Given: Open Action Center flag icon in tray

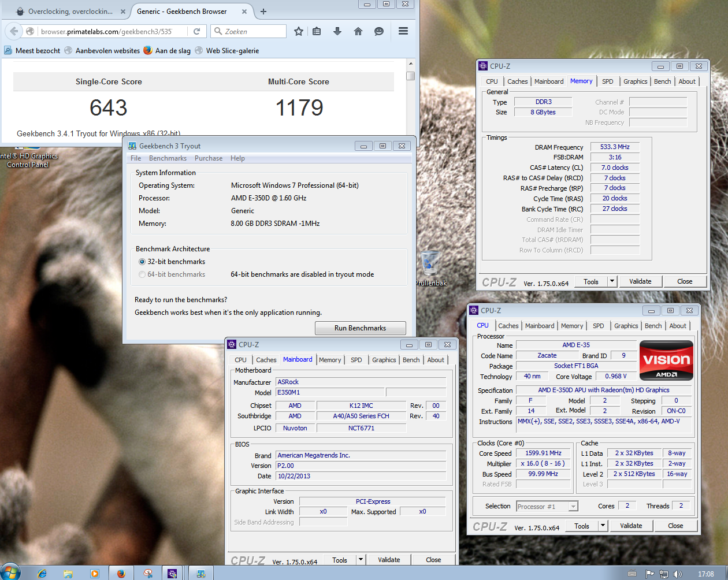Looking at the screenshot, I should point(650,574).
